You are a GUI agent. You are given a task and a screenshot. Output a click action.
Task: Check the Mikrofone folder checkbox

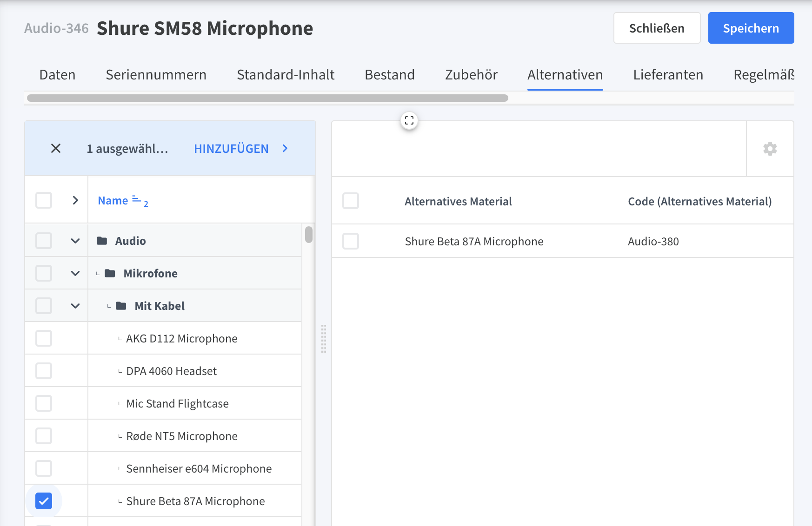44,273
